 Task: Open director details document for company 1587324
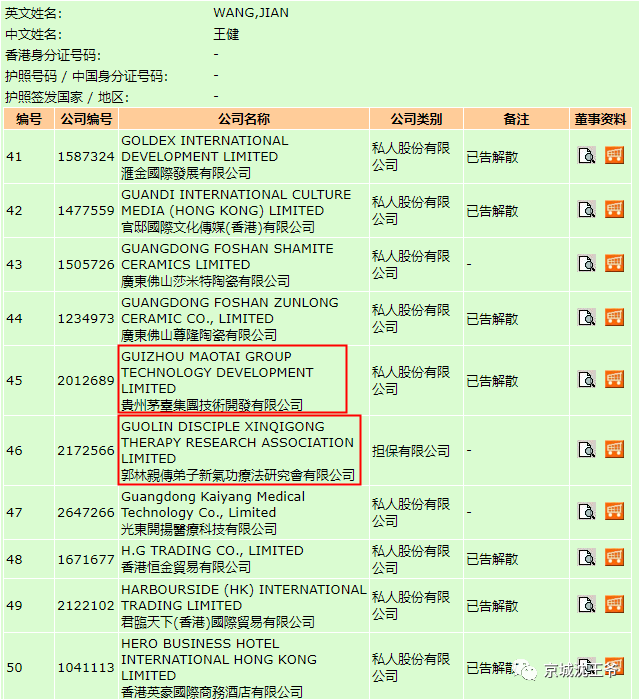tap(587, 156)
